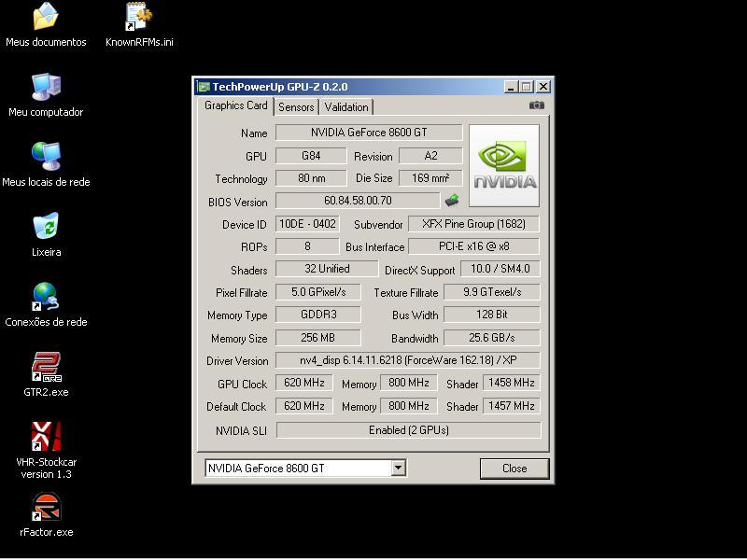The width and height of the screenshot is (747, 560).
Task: Select the rFactor.exe shortcut icon
Action: (46, 507)
